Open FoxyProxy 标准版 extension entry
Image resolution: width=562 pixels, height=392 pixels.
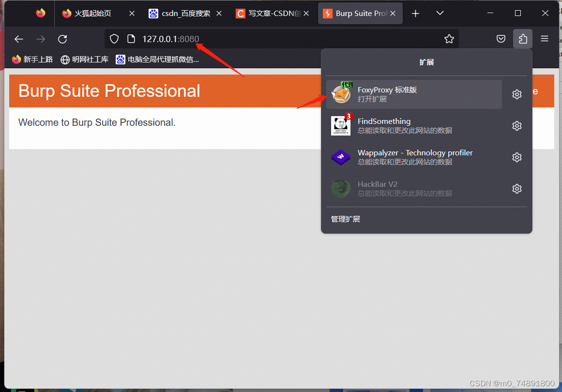(414, 94)
